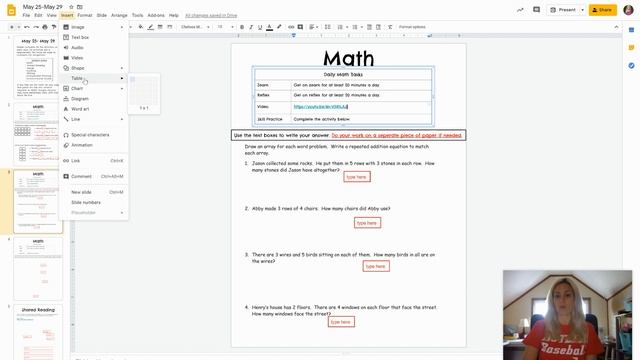This screenshot has height=360, width=640.
Task: Open the text color picker
Action: pyautogui.click(x=269, y=27)
